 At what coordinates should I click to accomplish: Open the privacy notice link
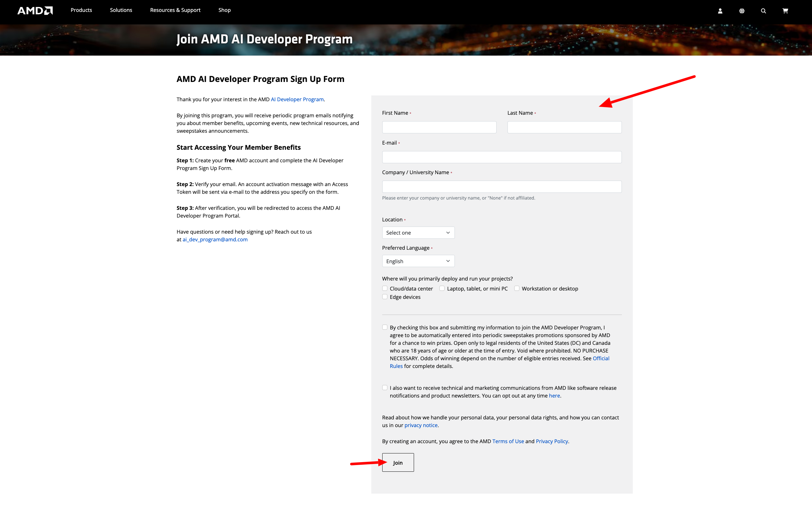coord(421,425)
